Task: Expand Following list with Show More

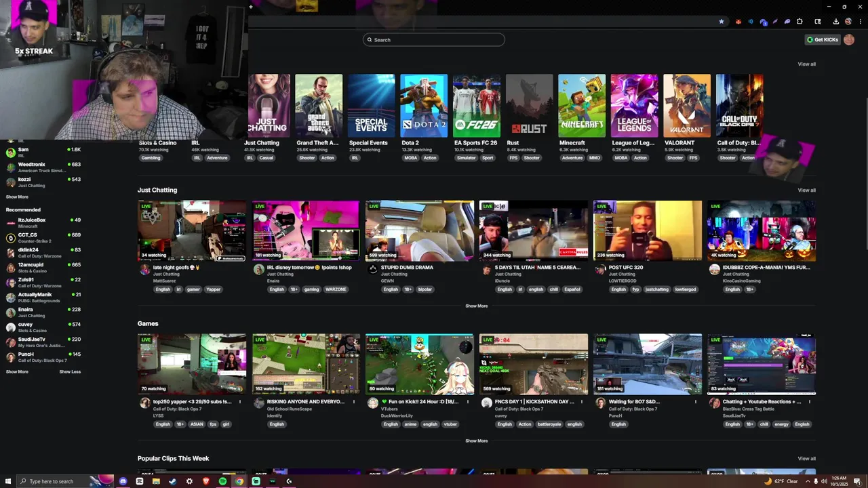Action: (17, 197)
